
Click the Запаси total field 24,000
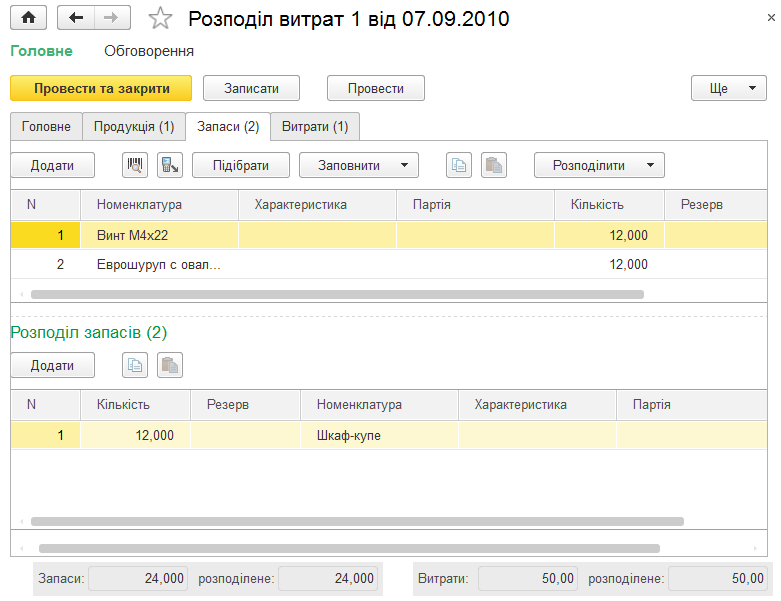coord(138,578)
